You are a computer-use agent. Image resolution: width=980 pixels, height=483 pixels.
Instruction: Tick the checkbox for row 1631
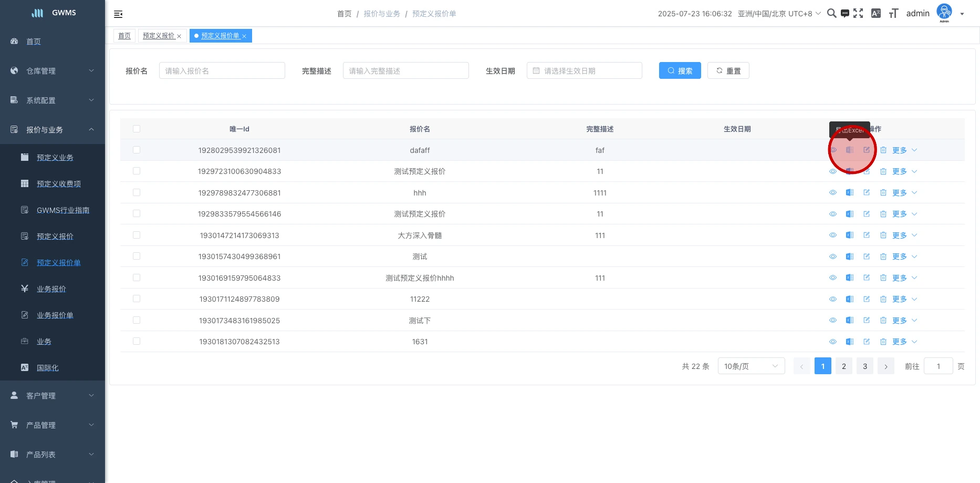(137, 342)
